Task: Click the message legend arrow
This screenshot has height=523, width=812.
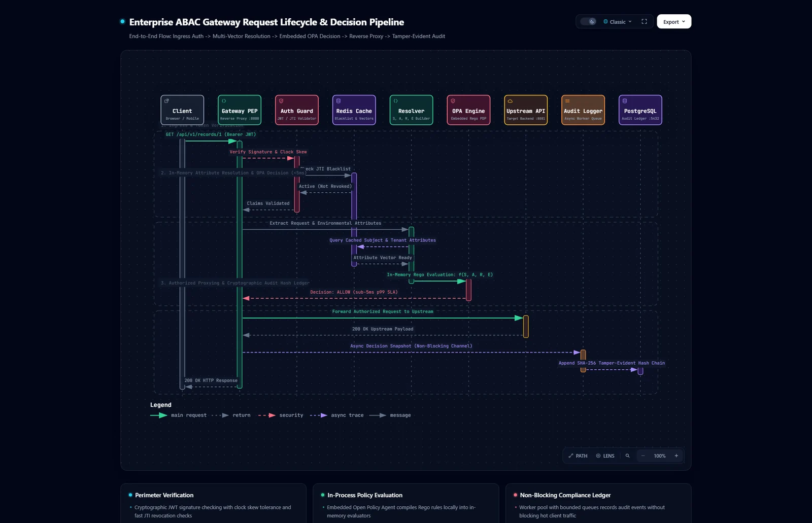Action: coord(378,415)
